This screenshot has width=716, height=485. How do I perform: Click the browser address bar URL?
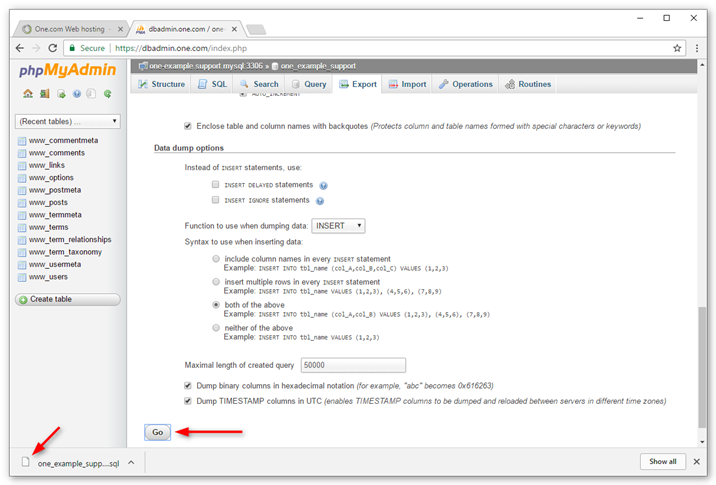pos(181,48)
